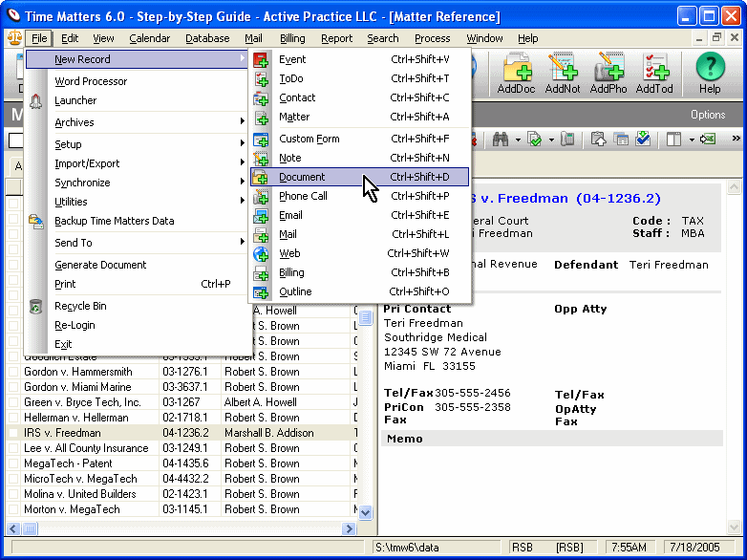
Task: Click the Billing new record icon
Action: [261, 272]
